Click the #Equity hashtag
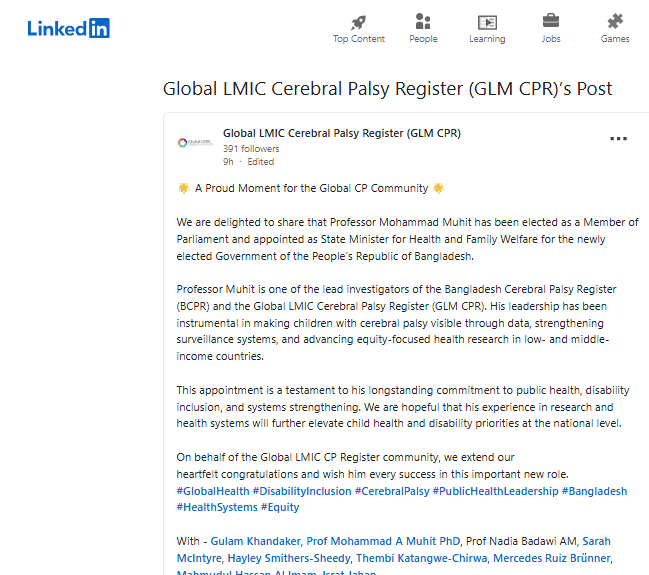Screen dimensions: 649x575 (280, 507)
